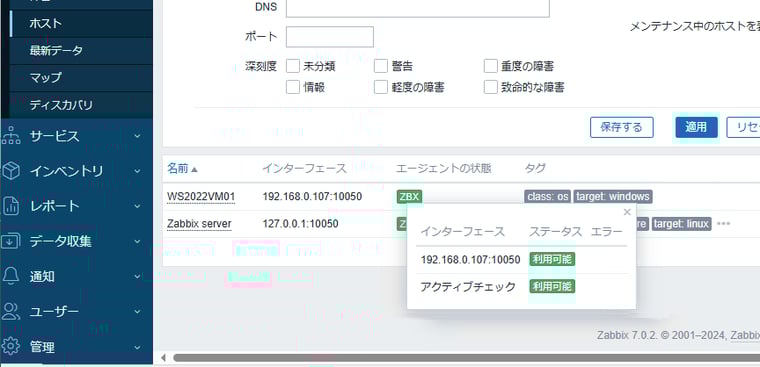Viewport: 760px width, 367px height.
Task: Open the WS2022VM01 host link
Action: (x=201, y=196)
